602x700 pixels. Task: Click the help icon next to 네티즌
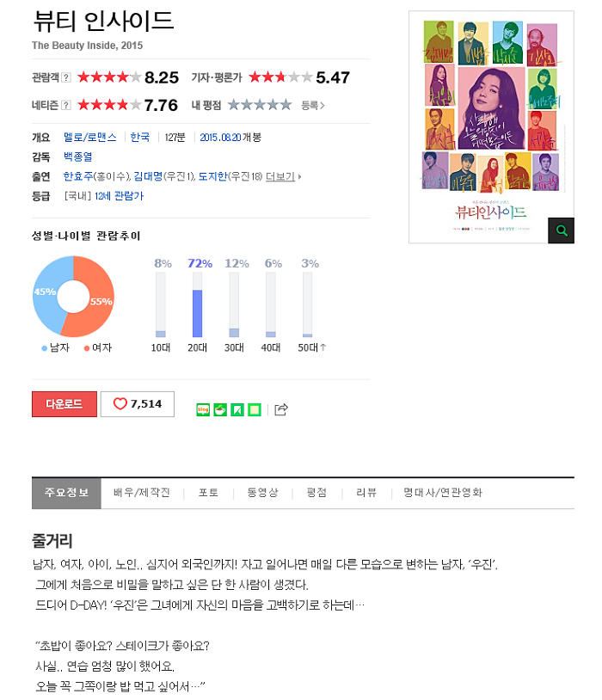coord(65,105)
